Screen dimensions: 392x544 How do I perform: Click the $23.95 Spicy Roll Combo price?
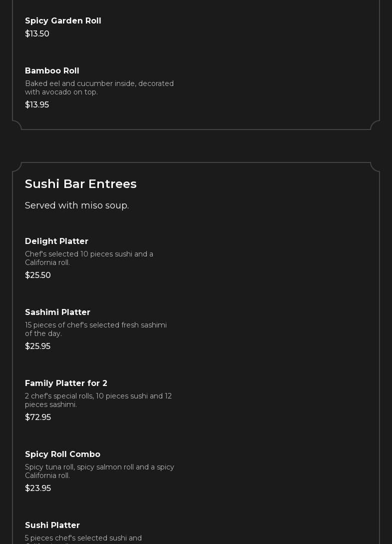38,488
